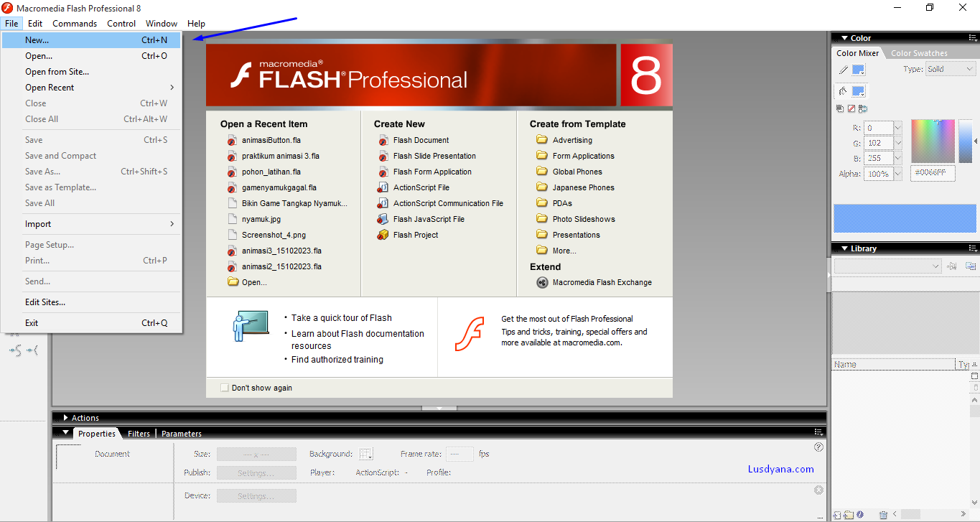The height and width of the screenshot is (522, 980).
Task: Collapse the Properties panel triangle
Action: [x=66, y=433]
